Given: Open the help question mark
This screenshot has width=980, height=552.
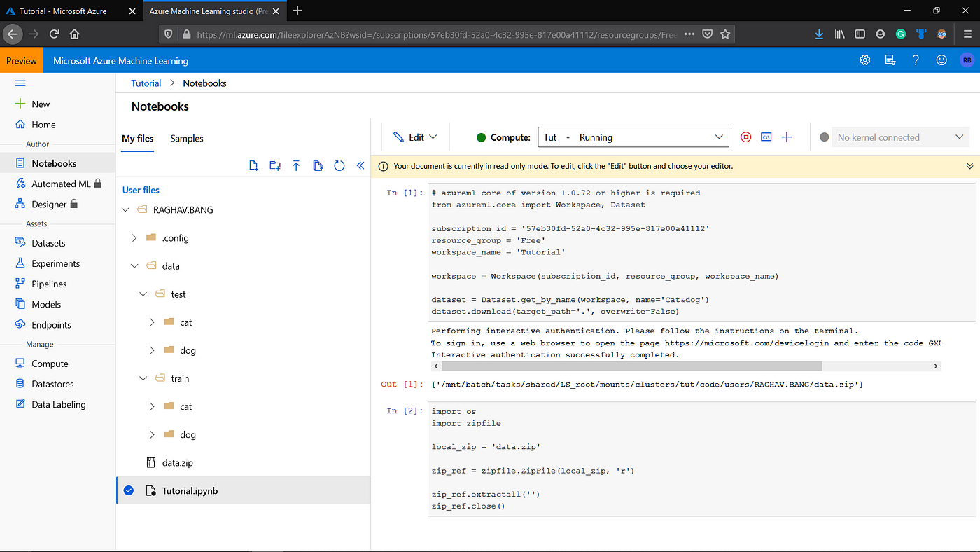Looking at the screenshot, I should 916,60.
